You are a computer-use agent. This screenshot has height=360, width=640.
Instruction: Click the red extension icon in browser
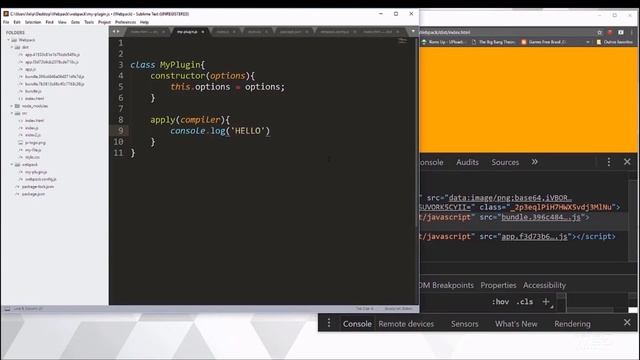610,32
